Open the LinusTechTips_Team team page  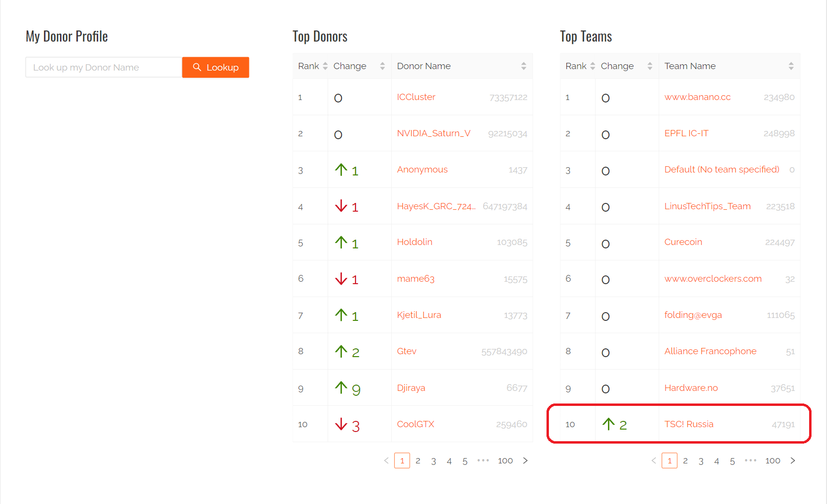tap(707, 206)
